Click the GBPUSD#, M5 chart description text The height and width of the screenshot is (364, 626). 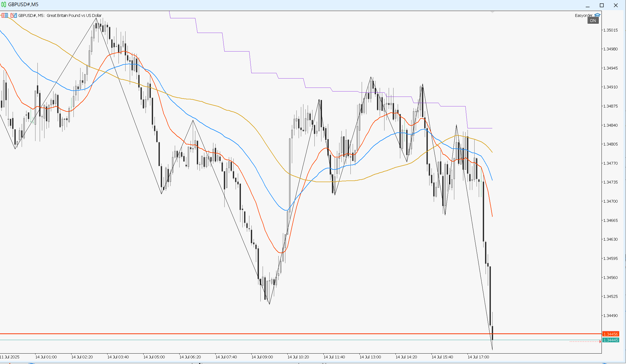[60, 15]
